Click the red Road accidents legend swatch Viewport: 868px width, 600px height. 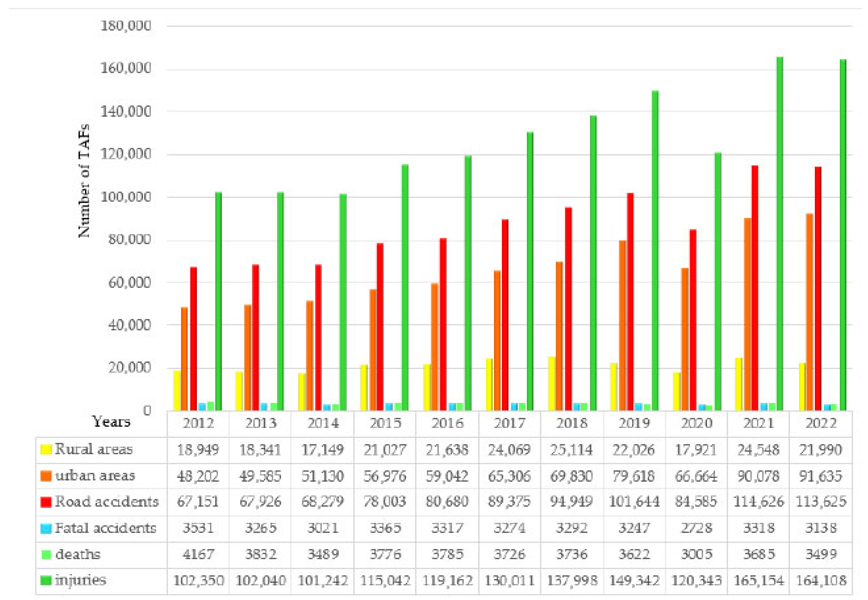click(46, 502)
